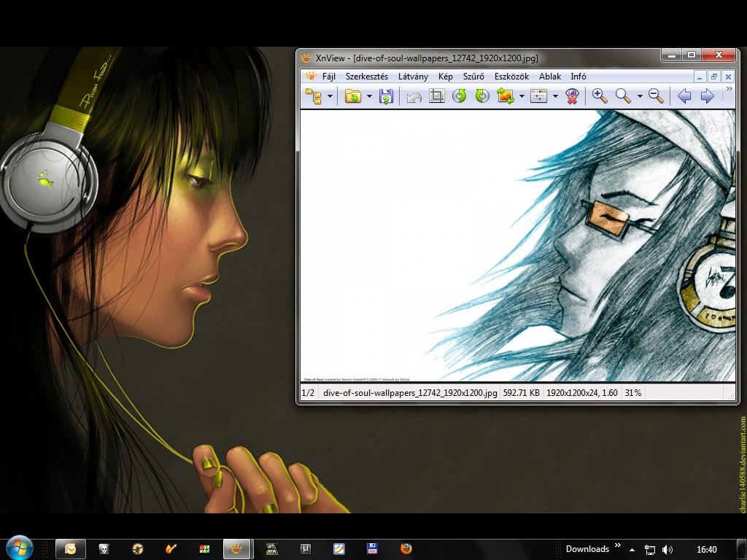Expand the browser icon's dropdown arrow
The image size is (747, 560).
coord(330,97)
